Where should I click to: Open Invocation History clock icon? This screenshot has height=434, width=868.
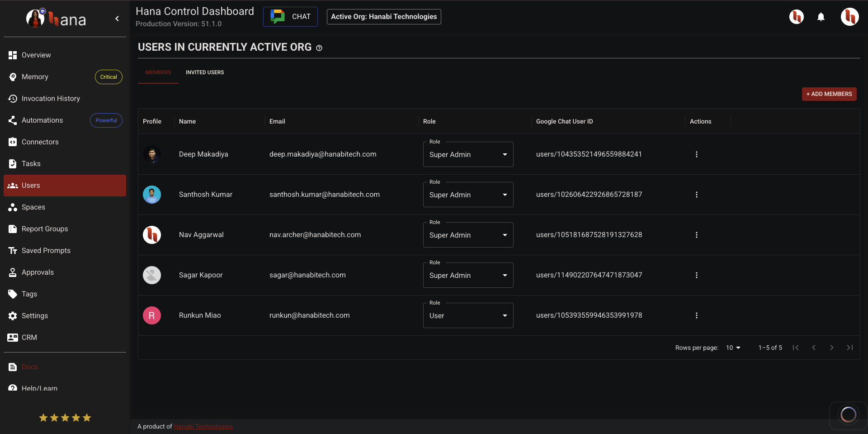pos(13,98)
